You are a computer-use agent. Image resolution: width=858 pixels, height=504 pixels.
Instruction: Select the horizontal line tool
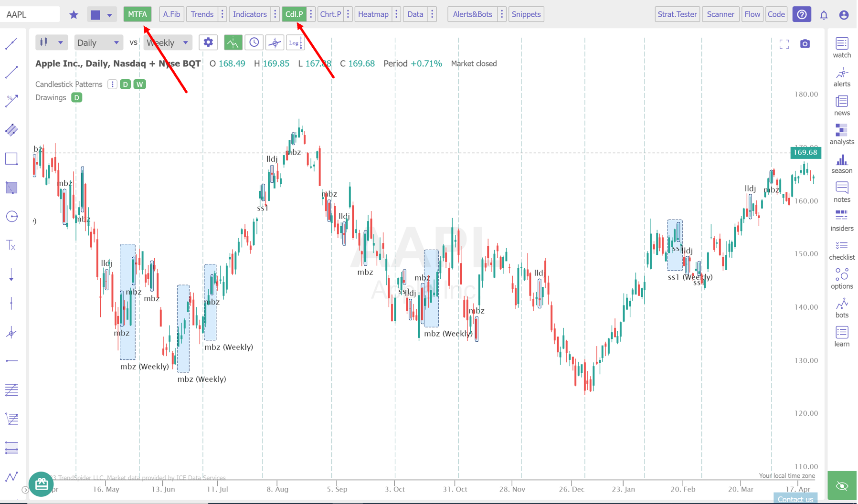11,361
